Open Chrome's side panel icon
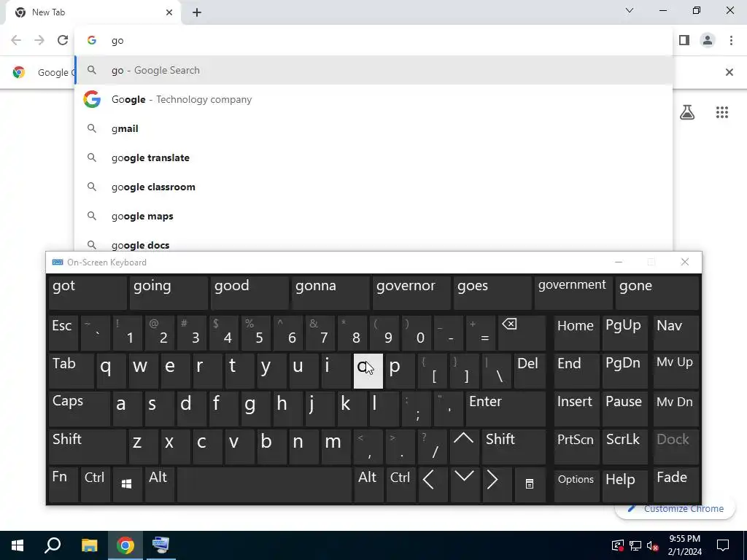Viewport: 747px width, 560px height. (x=684, y=41)
